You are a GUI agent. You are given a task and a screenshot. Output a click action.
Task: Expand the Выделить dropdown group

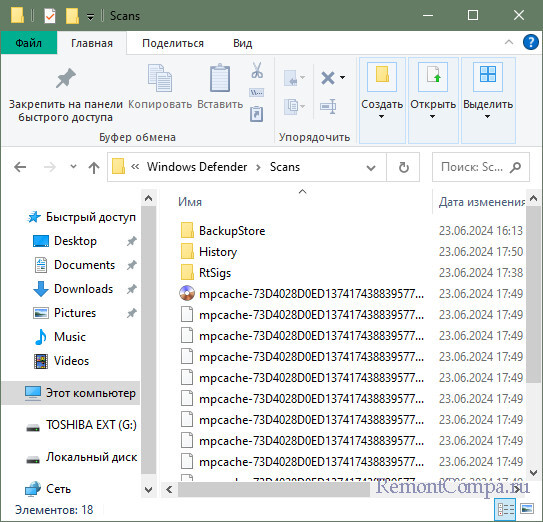(x=488, y=100)
